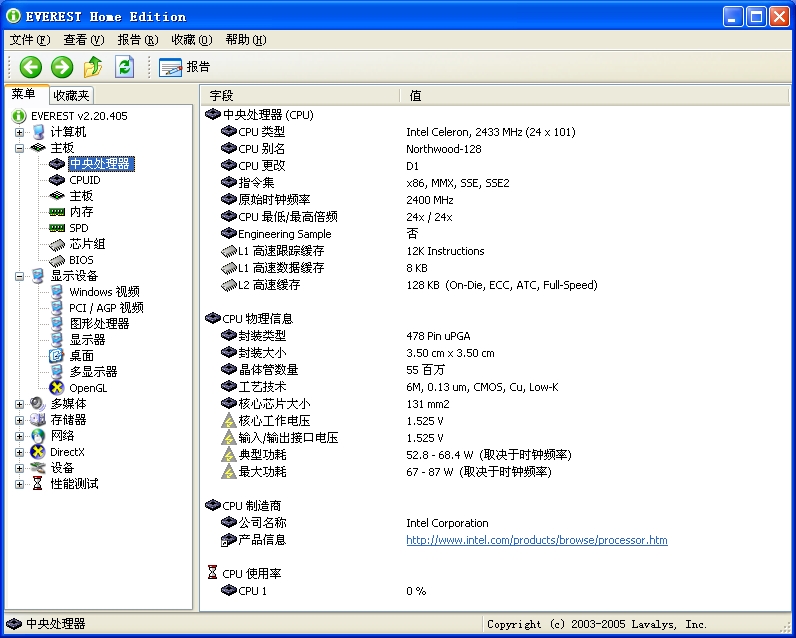Click the green Back arrow toolbar icon
The image size is (796, 638).
31,67
